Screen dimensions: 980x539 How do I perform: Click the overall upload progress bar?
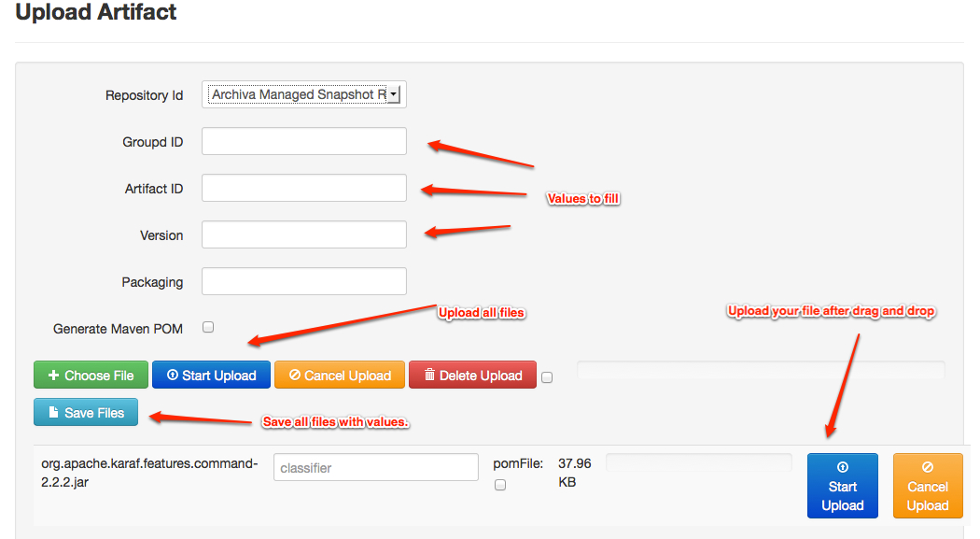point(761,370)
